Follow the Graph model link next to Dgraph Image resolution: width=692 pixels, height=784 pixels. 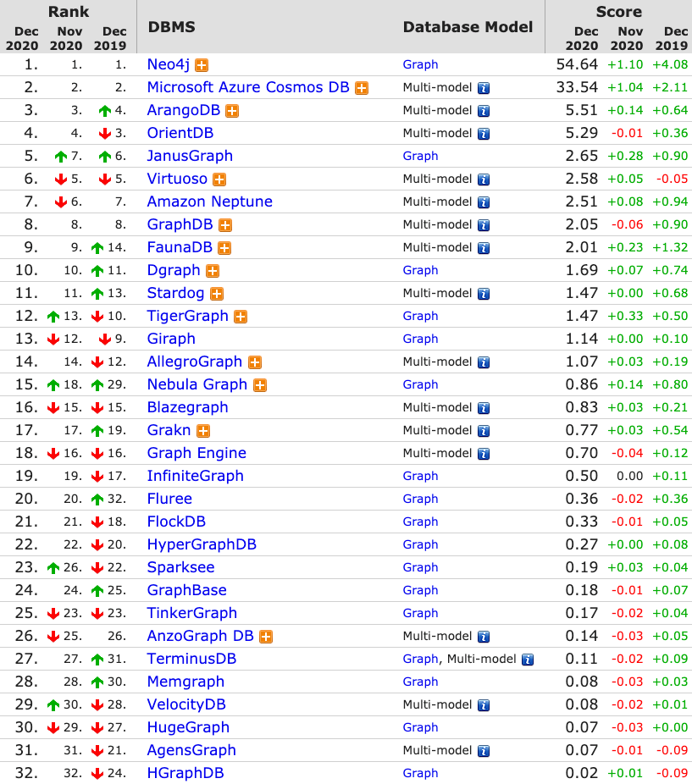(x=420, y=270)
